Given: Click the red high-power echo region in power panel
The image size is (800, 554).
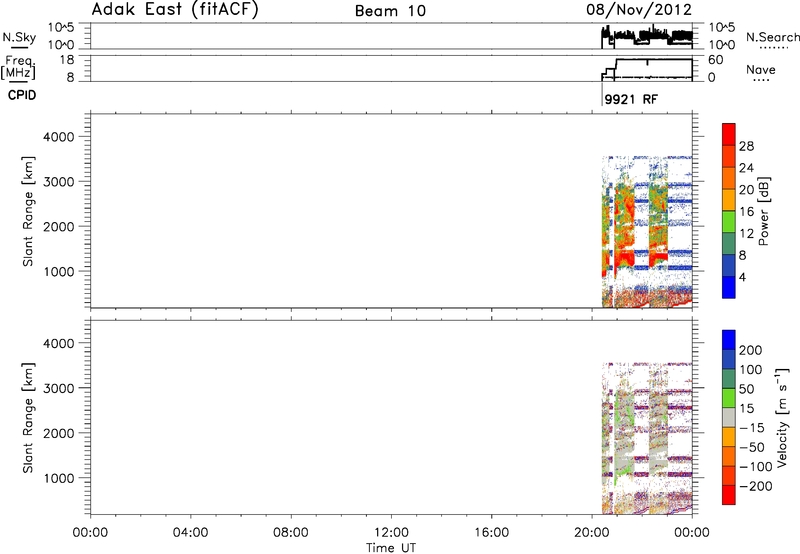Looking at the screenshot, I should (624, 257).
